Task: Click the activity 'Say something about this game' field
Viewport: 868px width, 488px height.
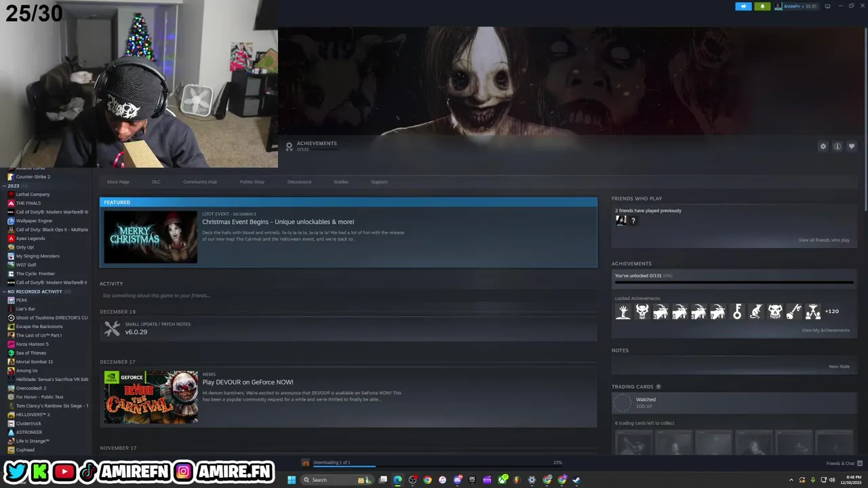Action: coord(348,296)
